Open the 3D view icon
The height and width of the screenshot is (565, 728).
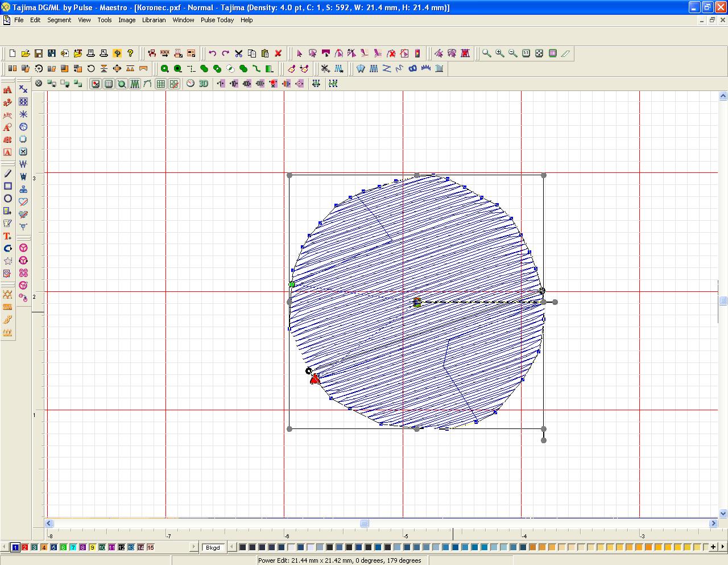203,84
